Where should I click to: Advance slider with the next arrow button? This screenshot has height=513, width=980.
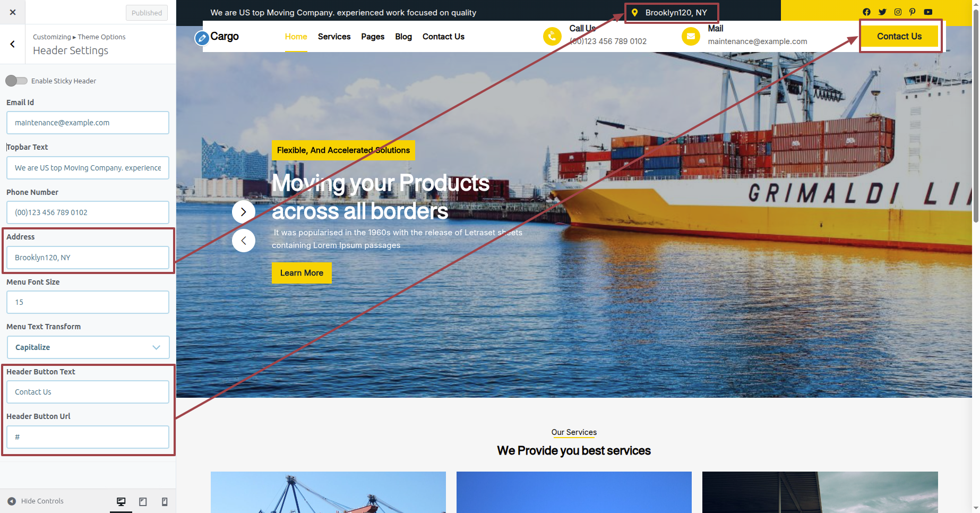click(x=244, y=212)
